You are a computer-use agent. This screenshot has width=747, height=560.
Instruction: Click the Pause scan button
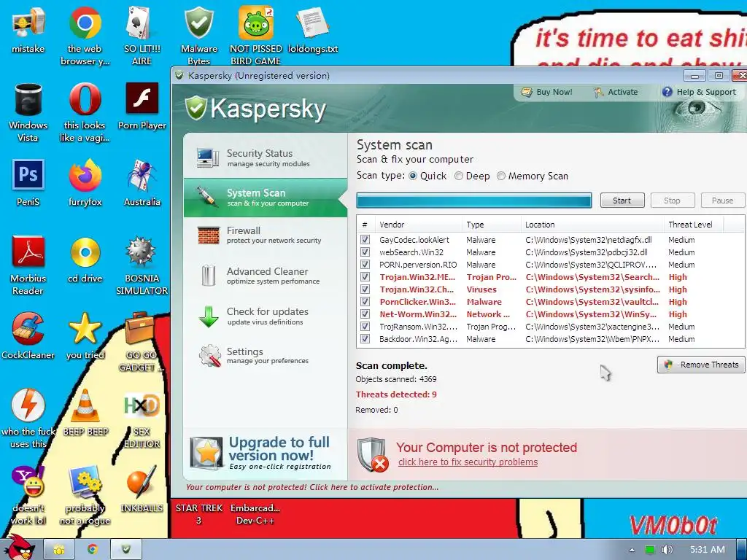[x=723, y=201]
